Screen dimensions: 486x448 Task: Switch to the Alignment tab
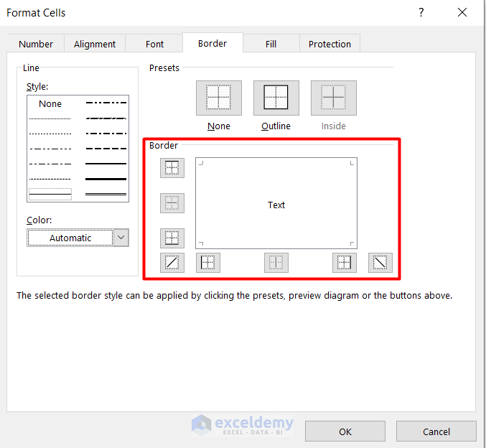coord(95,44)
